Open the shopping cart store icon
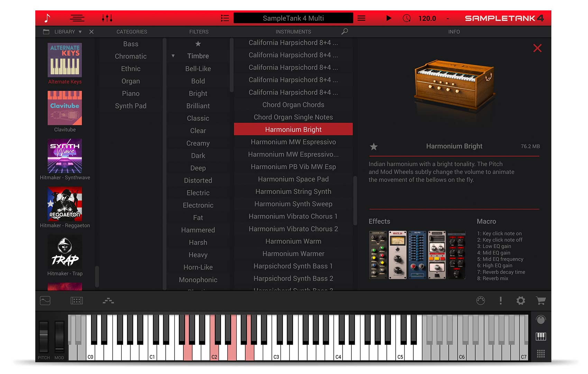This screenshot has height=374, width=588. click(541, 301)
